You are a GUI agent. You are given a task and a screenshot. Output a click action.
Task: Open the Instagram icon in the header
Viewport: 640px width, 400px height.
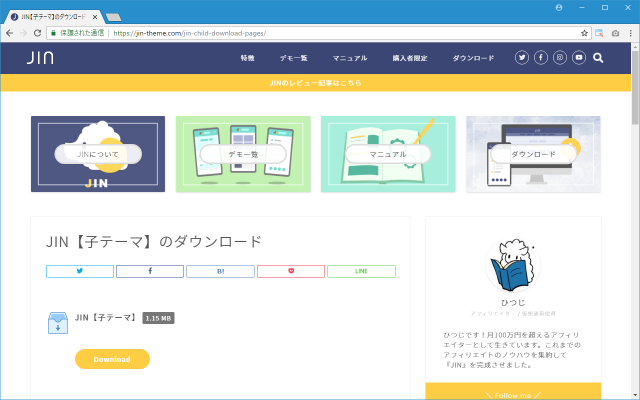(x=560, y=58)
